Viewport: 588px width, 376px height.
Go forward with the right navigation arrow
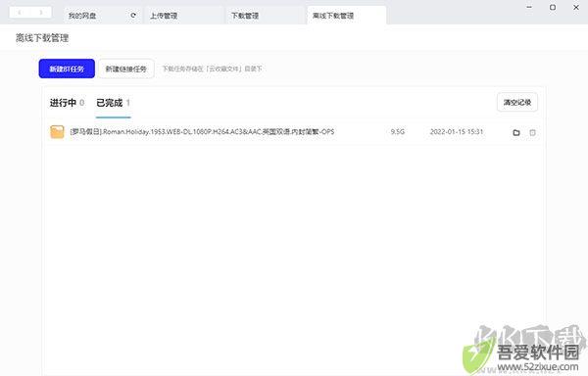pos(41,13)
